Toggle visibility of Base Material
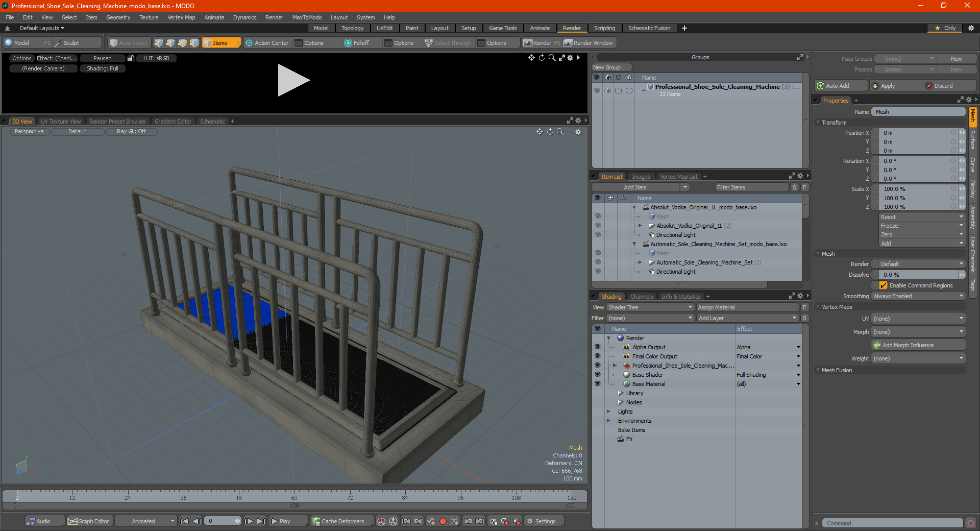The height and width of the screenshot is (531, 980). (x=597, y=384)
